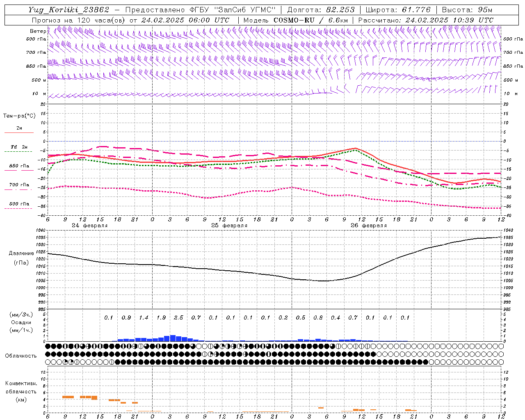525x420 pixels.
Task: Click the (км) convective cloud unit label
Action: (x=21, y=399)
